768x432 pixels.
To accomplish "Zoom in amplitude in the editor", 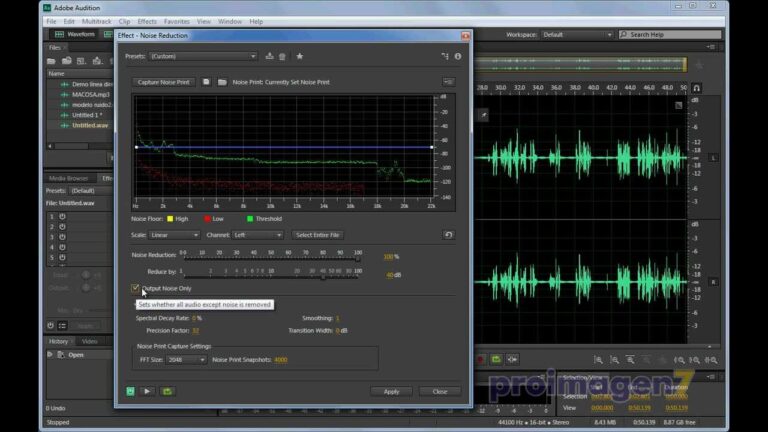I will coord(598,360).
